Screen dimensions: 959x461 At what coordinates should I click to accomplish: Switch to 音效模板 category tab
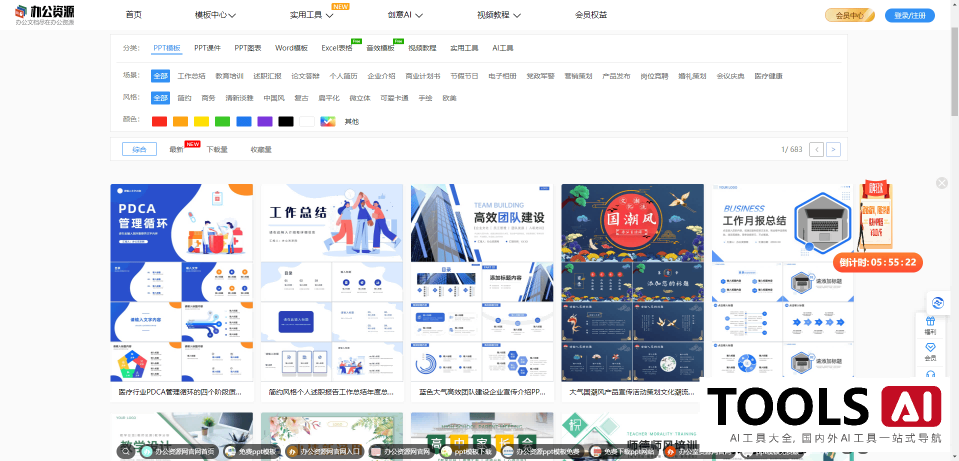(x=380, y=48)
